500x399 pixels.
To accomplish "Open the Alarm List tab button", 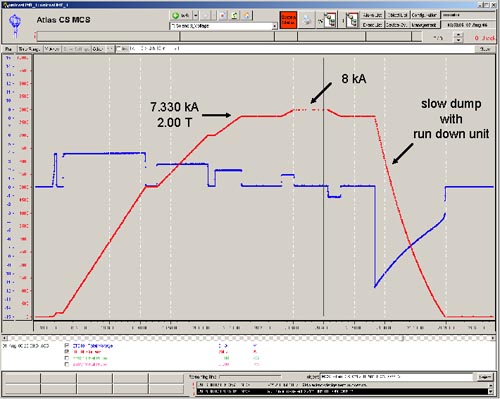I will 373,15.
